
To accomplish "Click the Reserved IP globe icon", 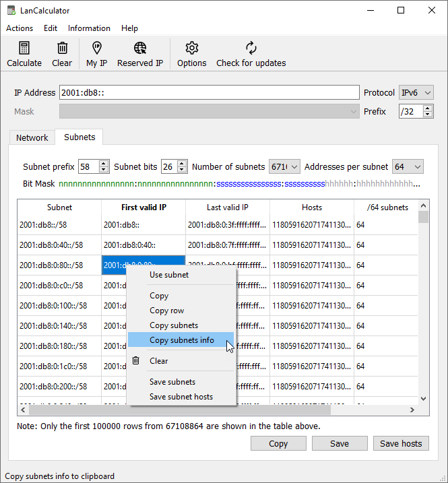I will 140,48.
